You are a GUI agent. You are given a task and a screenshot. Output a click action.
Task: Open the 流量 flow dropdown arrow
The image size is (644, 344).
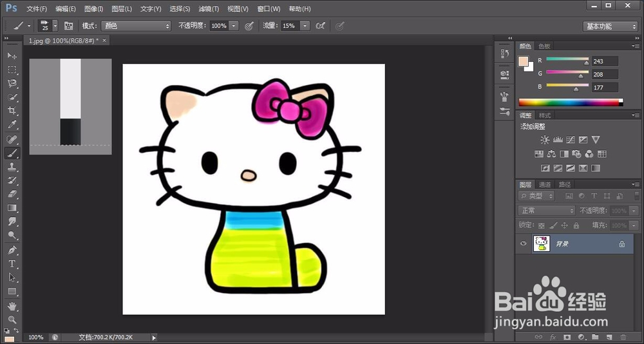point(305,26)
